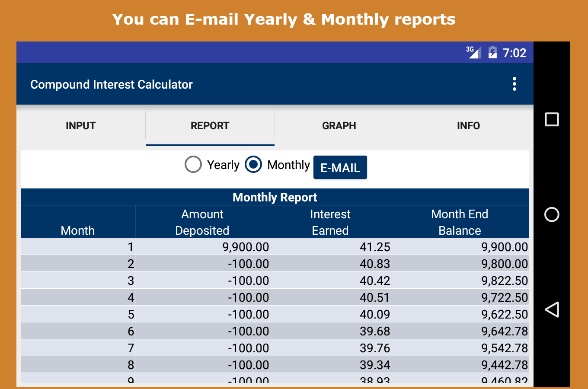Click month number 8 cell
The height and width of the screenshot is (389, 588).
[x=78, y=365]
